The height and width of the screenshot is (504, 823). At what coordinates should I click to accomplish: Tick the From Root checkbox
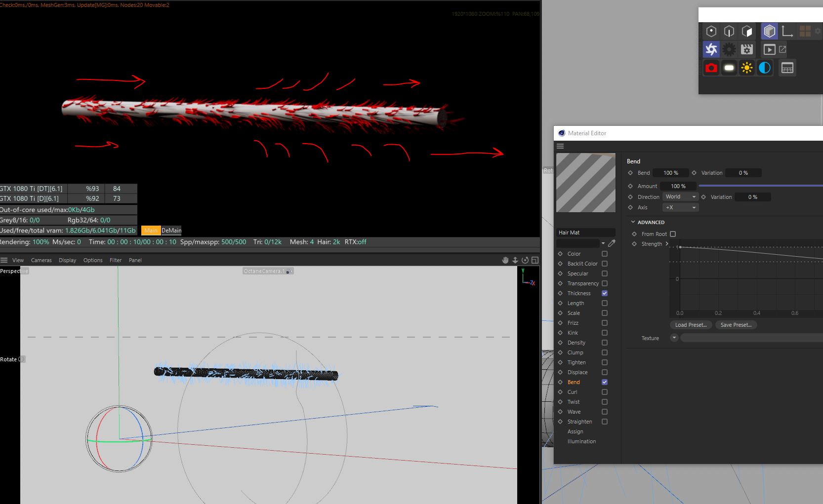pyautogui.click(x=673, y=234)
